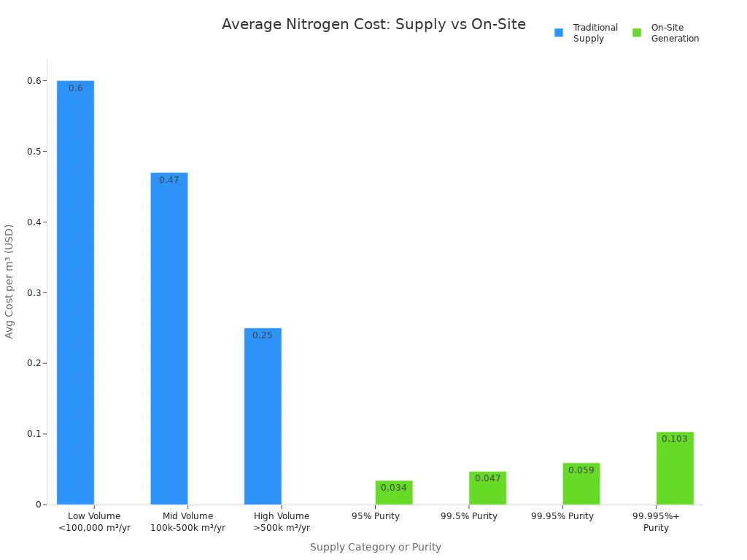Click the 0.103 data label
The width and height of the screenshot is (747, 560).
pyautogui.click(x=674, y=438)
